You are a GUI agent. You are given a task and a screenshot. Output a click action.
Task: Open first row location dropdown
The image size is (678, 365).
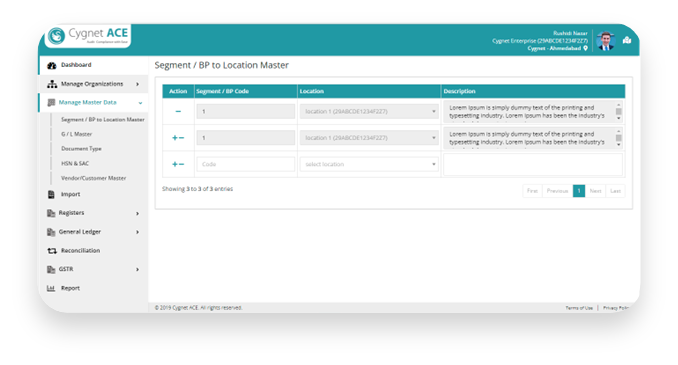pyautogui.click(x=369, y=112)
